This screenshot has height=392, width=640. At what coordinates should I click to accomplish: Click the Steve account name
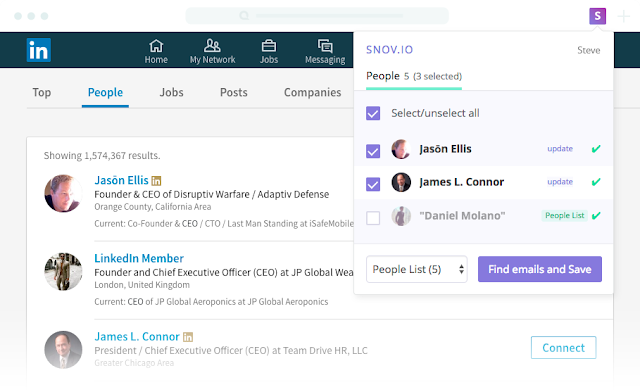click(589, 50)
